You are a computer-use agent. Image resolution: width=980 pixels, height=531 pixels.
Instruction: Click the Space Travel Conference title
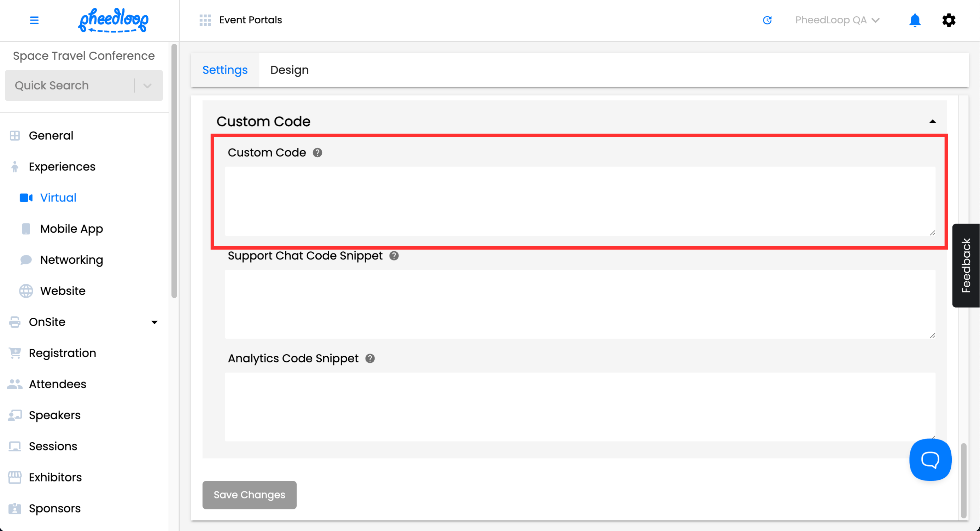click(84, 56)
